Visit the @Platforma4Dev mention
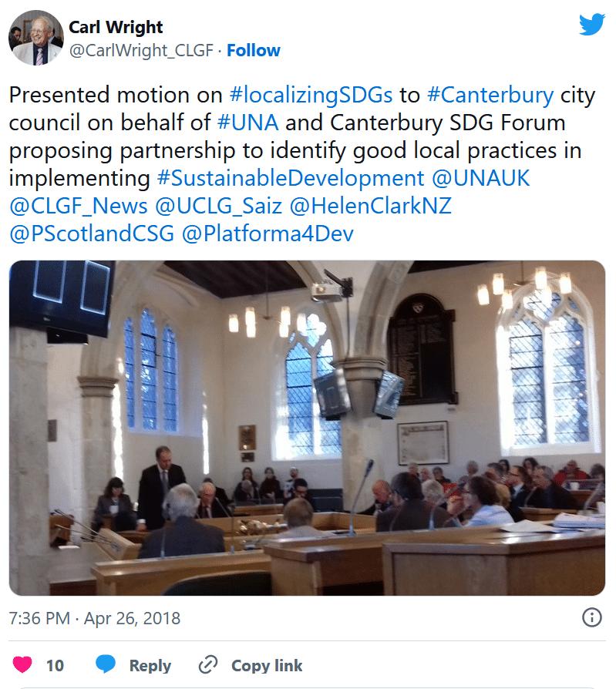 [x=268, y=234]
